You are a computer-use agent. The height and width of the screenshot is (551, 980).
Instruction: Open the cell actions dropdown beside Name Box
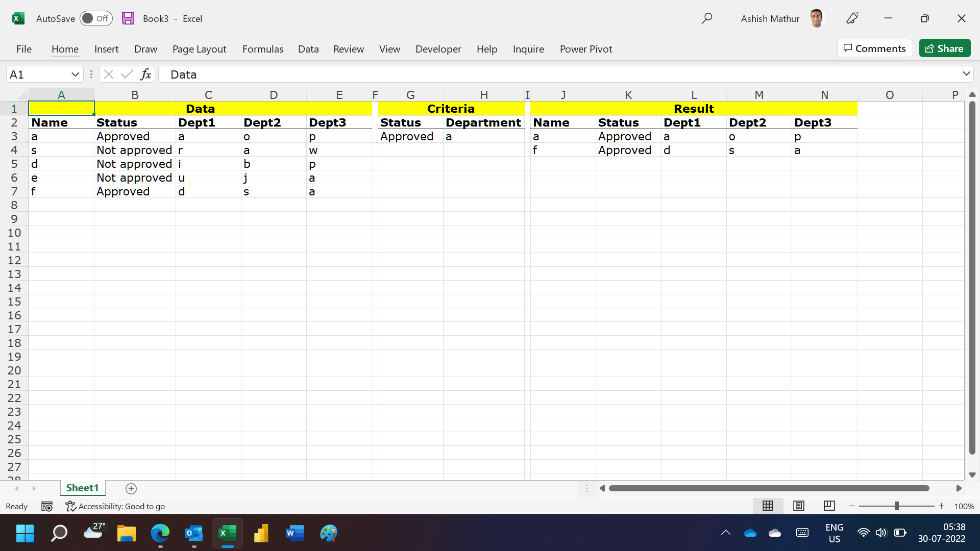coord(91,74)
